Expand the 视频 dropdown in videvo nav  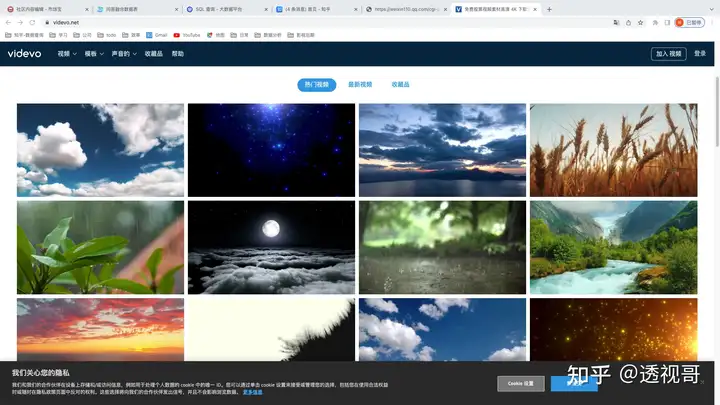pyautogui.click(x=67, y=54)
